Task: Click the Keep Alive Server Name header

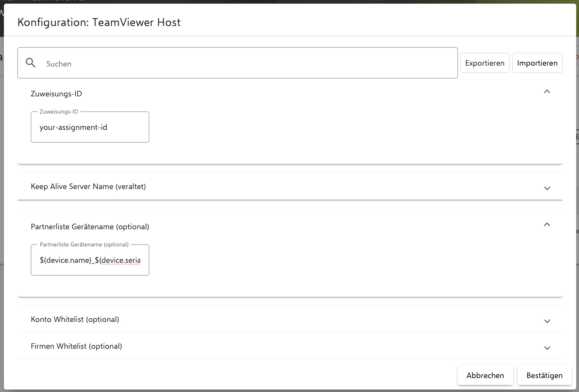Action: 88,186
